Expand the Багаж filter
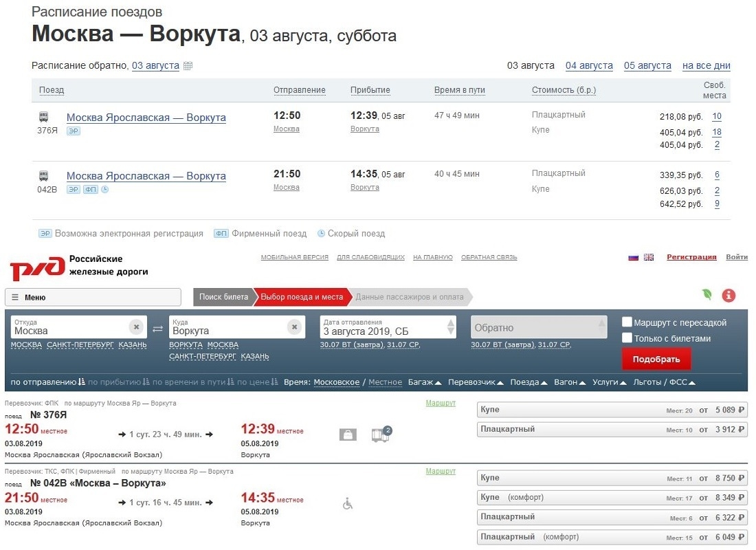Screen dimensions: 756x550 [x=424, y=382]
